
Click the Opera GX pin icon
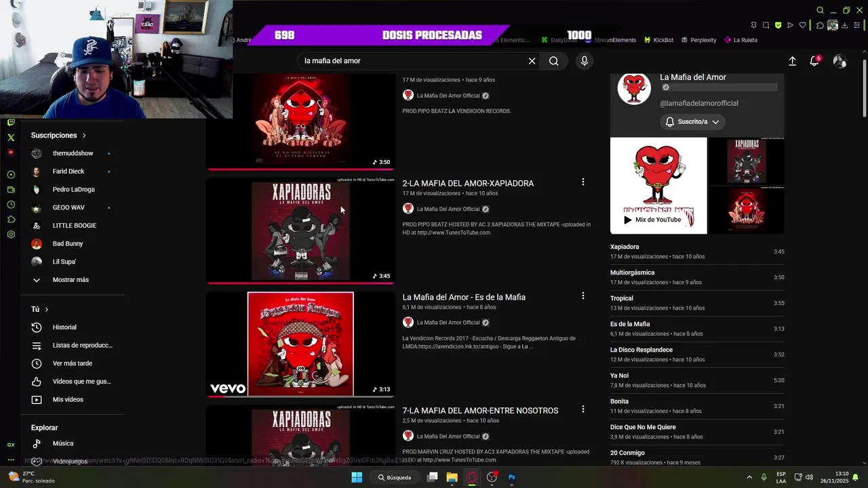[x=753, y=25]
